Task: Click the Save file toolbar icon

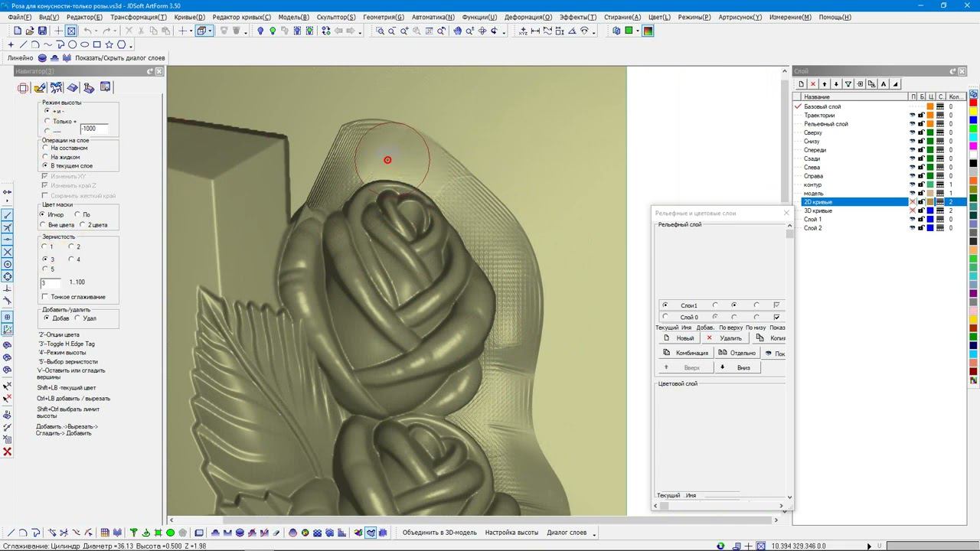Action: (42, 31)
